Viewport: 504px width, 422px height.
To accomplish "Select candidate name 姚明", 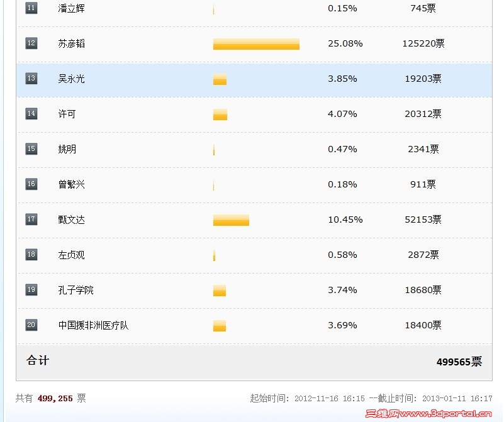I will pos(67,149).
